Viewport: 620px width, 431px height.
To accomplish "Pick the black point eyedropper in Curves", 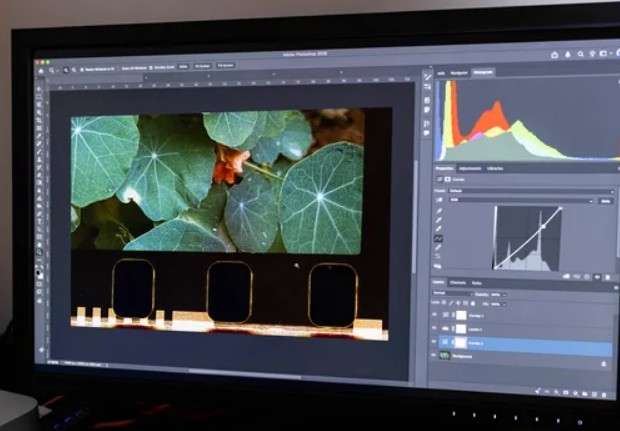I will [x=439, y=211].
